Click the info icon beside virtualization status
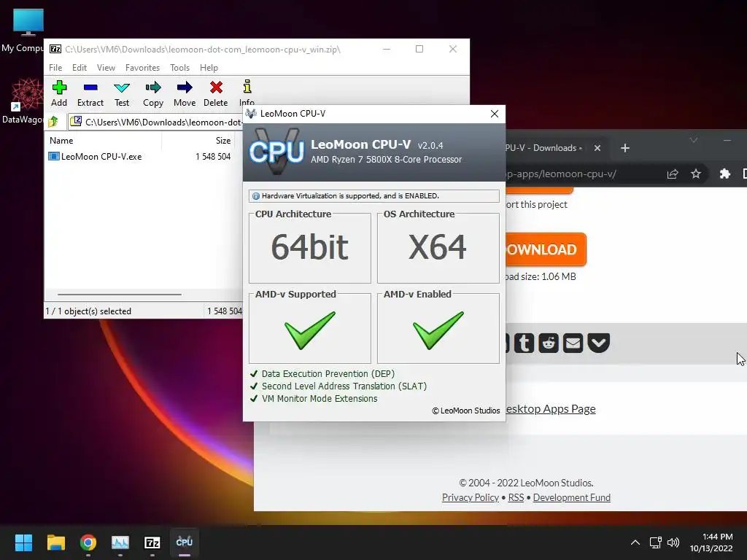Screen dimensions: 747x560 pyautogui.click(x=256, y=195)
